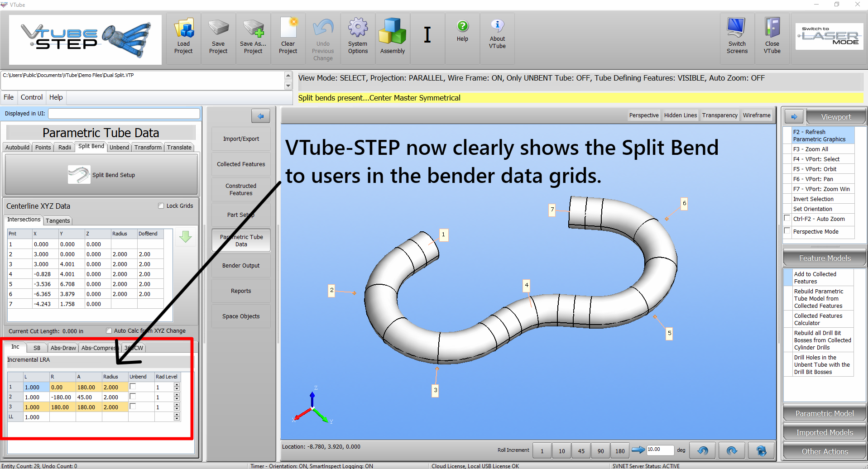Image resolution: width=868 pixels, height=469 pixels.
Task: Check Unbend for bend row 2
Action: (x=133, y=397)
